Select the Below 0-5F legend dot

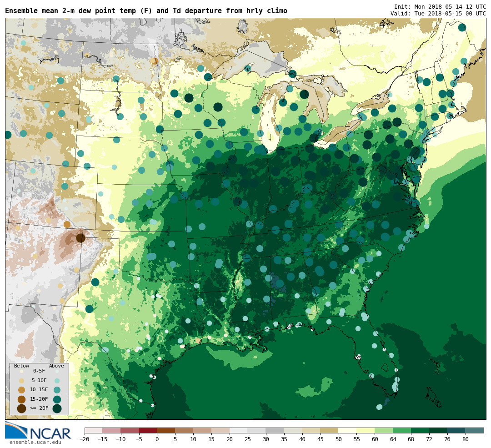pos(22,371)
